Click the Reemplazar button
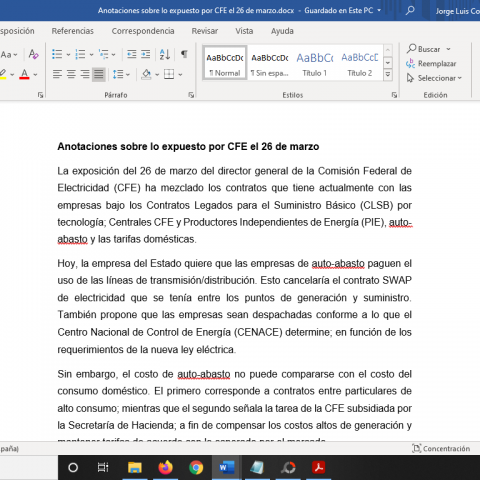This screenshot has width=480, height=480. pos(431,63)
